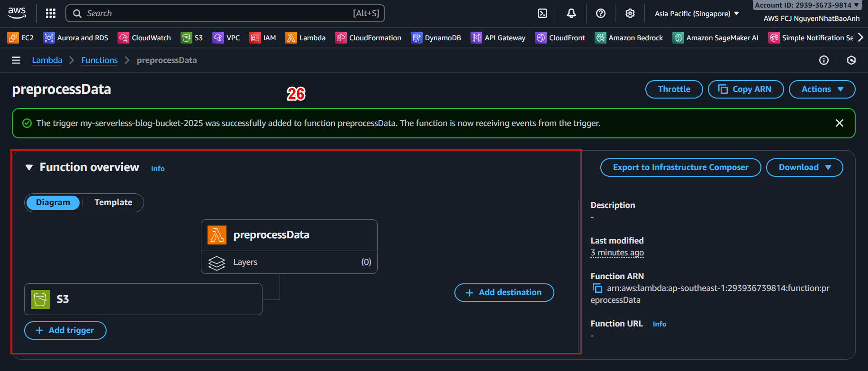The height and width of the screenshot is (371, 868).
Task: Switch the overview to Template view
Action: [113, 202]
